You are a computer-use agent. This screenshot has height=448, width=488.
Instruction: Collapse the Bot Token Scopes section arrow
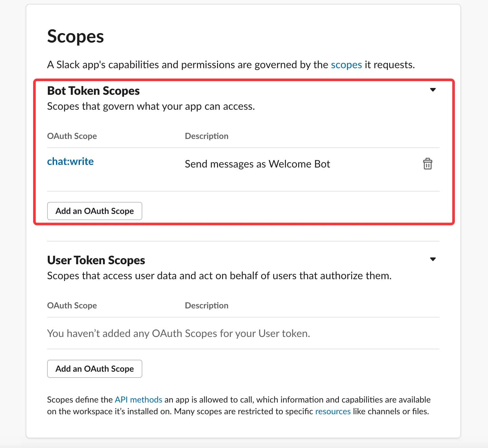[x=433, y=90]
